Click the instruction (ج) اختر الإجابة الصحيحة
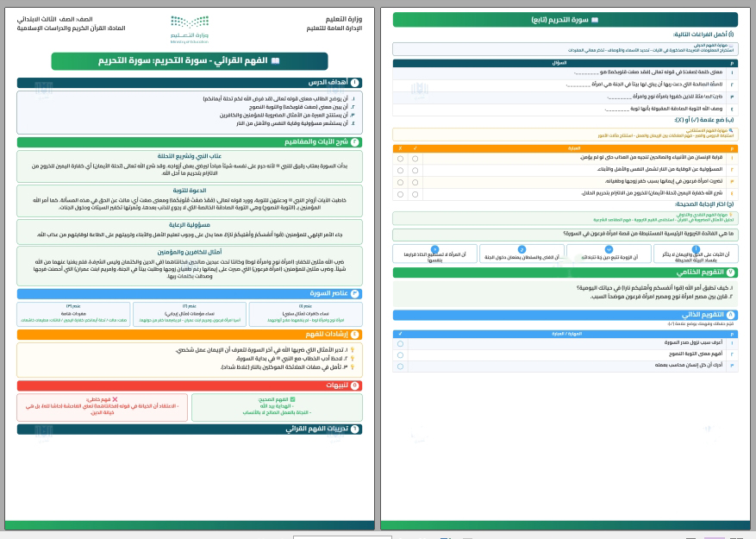 click(704, 204)
